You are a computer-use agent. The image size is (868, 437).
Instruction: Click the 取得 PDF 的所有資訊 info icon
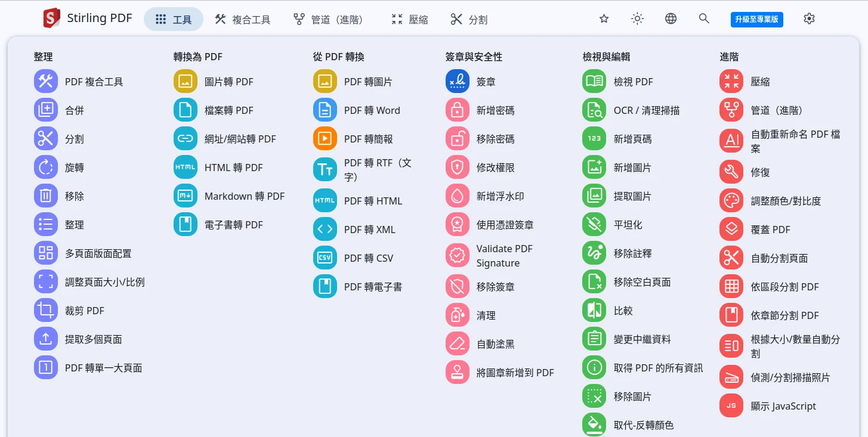594,367
